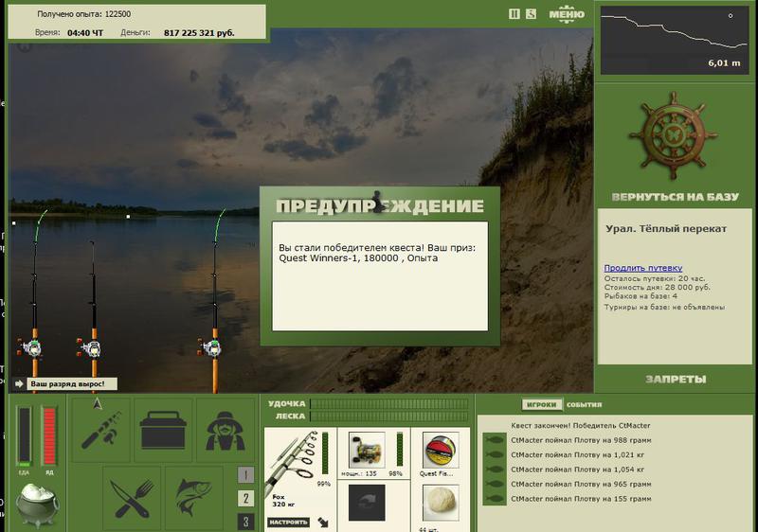Click CtMacter поймал Плотву на 1,054 кг
The image size is (758, 532).
tap(577, 470)
